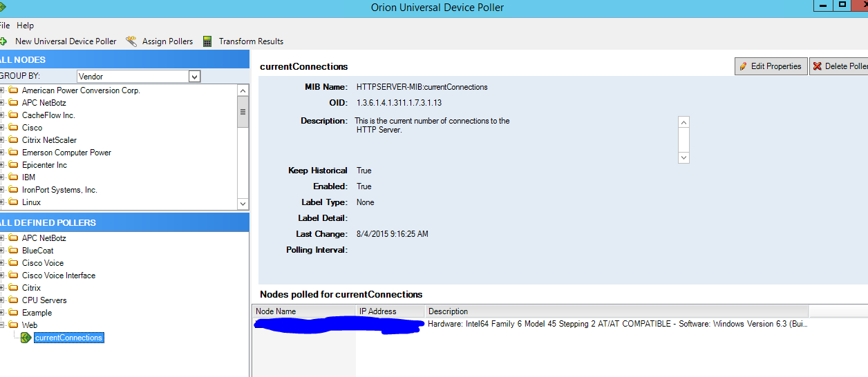The image size is (868, 377).
Task: Open the Help menu
Action: click(x=25, y=26)
